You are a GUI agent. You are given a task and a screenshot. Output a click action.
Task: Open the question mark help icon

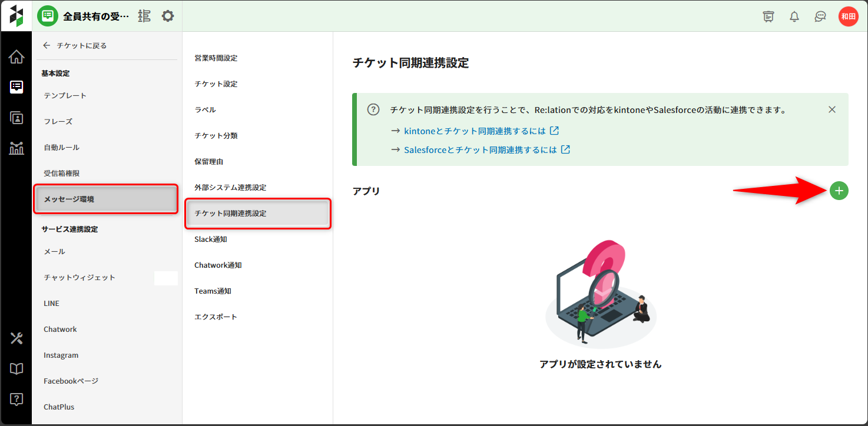point(16,399)
